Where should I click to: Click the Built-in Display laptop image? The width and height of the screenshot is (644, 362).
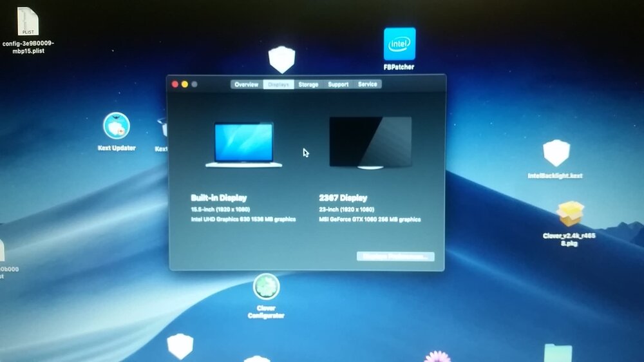point(243,145)
